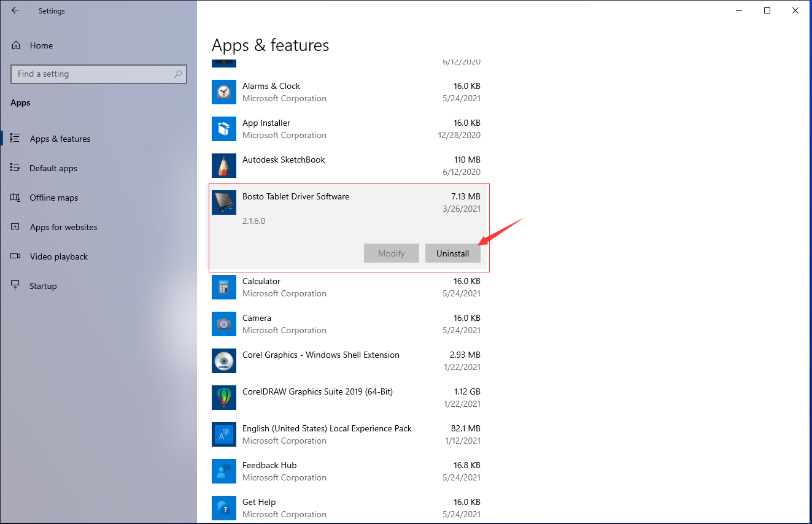
Task: Click the Autodesk SketchBook pencil icon
Action: (x=224, y=166)
